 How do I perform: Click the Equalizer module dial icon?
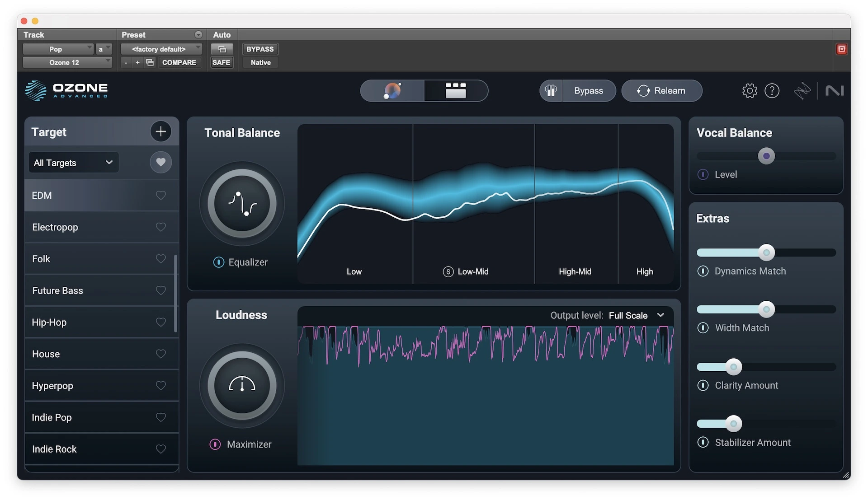(242, 204)
